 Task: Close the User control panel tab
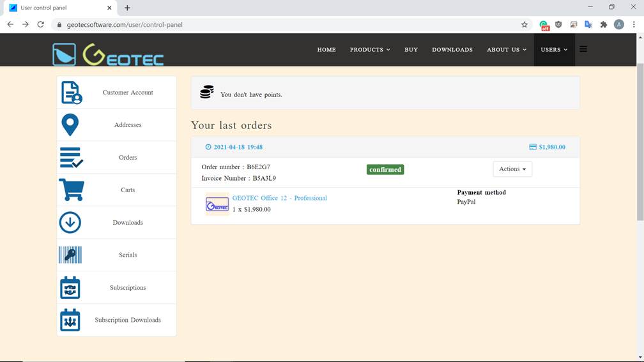pyautogui.click(x=109, y=8)
